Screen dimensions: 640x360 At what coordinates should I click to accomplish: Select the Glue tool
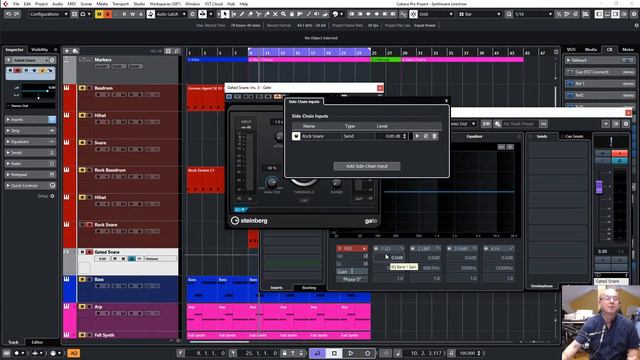(267, 14)
